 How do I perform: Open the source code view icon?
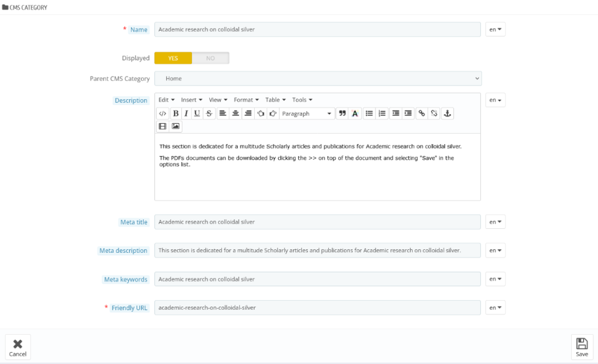162,114
